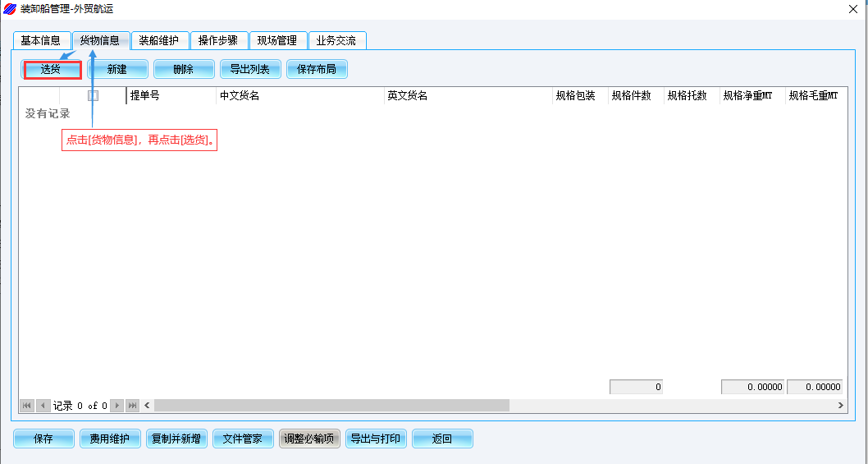868x464 pixels.
Task: Click previous record navigation arrow
Action: (43, 406)
